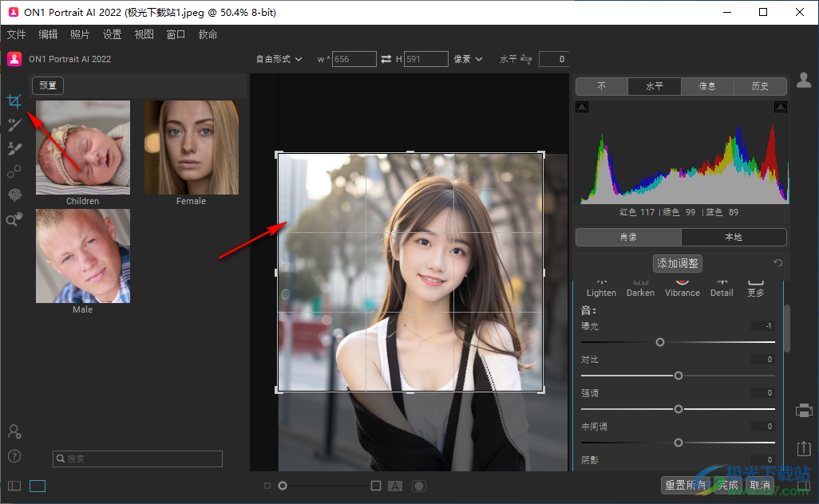Toggle highlight clipping indicator on histogram right
This screenshot has height=504, width=819.
pyautogui.click(x=781, y=107)
